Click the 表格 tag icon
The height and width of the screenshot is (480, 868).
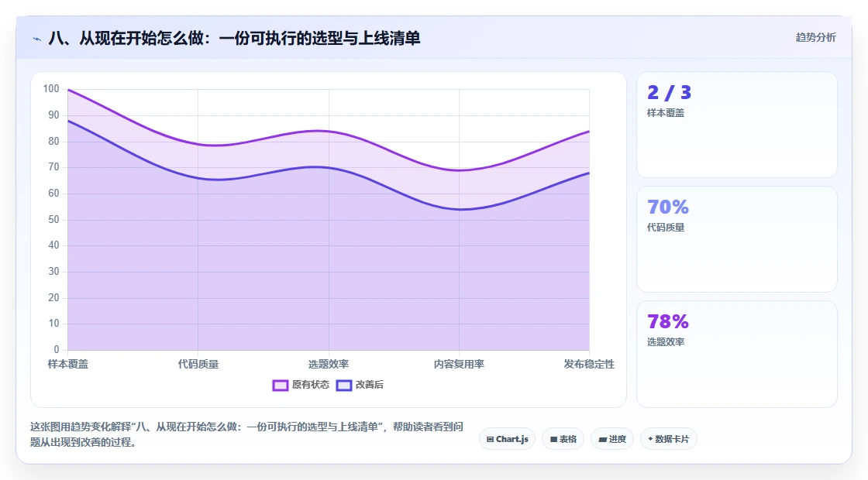point(553,440)
